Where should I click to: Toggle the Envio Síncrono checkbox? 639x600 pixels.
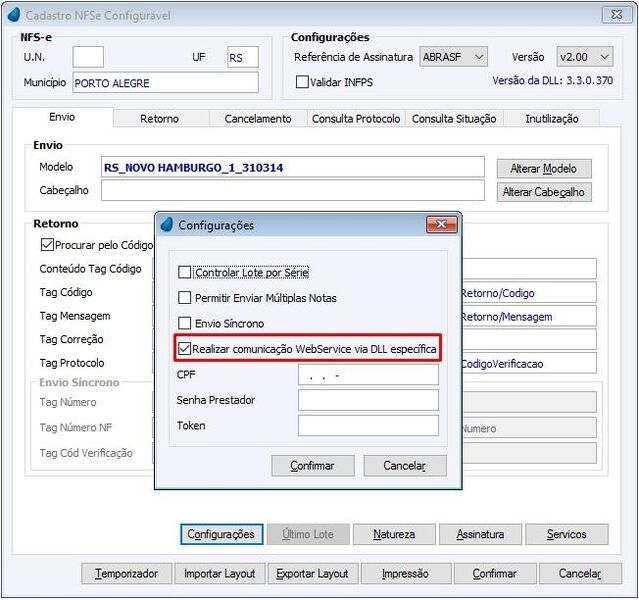185,323
